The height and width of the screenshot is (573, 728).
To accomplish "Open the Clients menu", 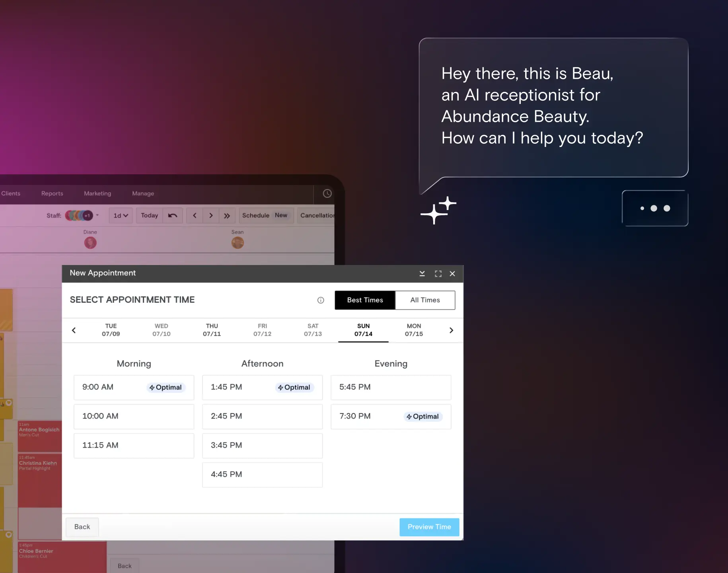I will tap(11, 193).
